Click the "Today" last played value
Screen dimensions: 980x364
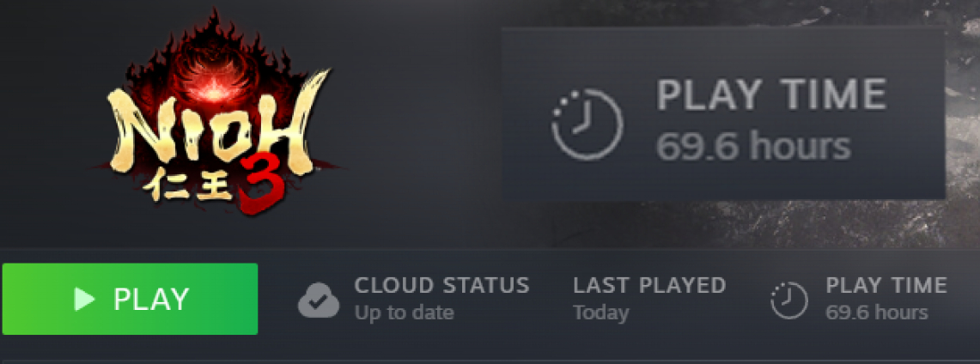coord(600,312)
